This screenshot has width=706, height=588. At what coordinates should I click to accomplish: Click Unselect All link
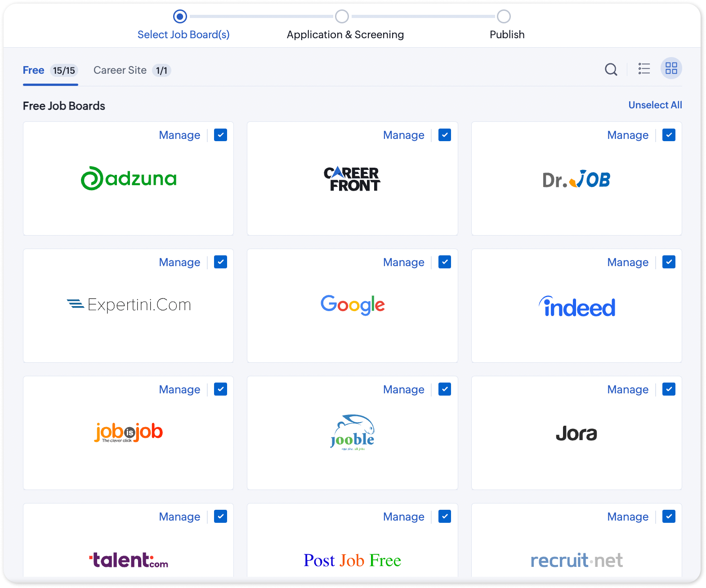[x=655, y=105]
